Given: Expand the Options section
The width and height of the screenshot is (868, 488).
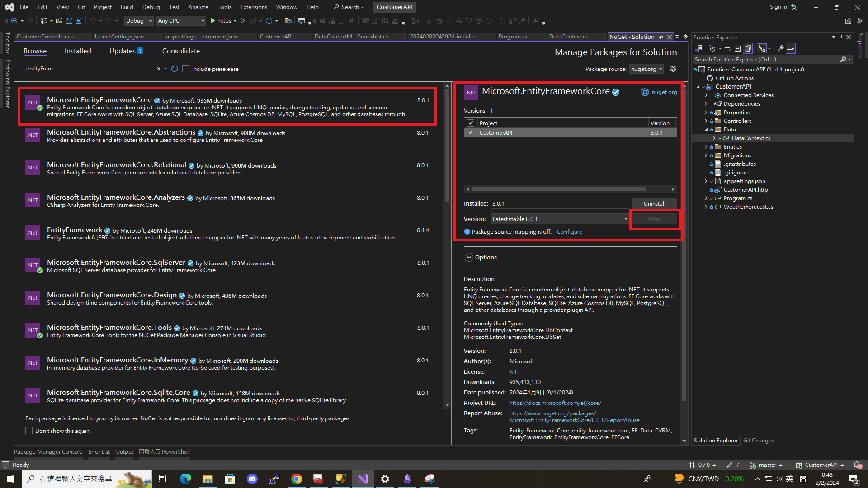Looking at the screenshot, I should (x=469, y=257).
